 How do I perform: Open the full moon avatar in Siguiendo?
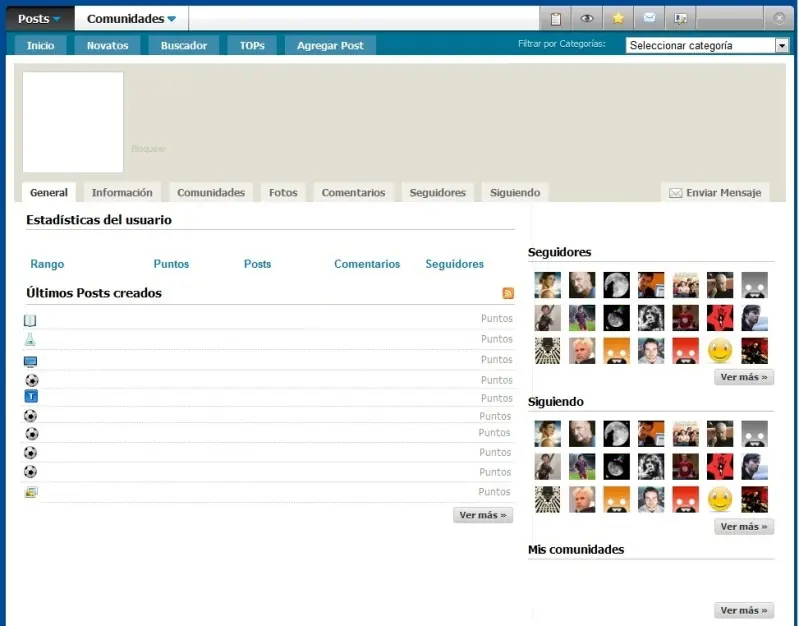tap(617, 434)
